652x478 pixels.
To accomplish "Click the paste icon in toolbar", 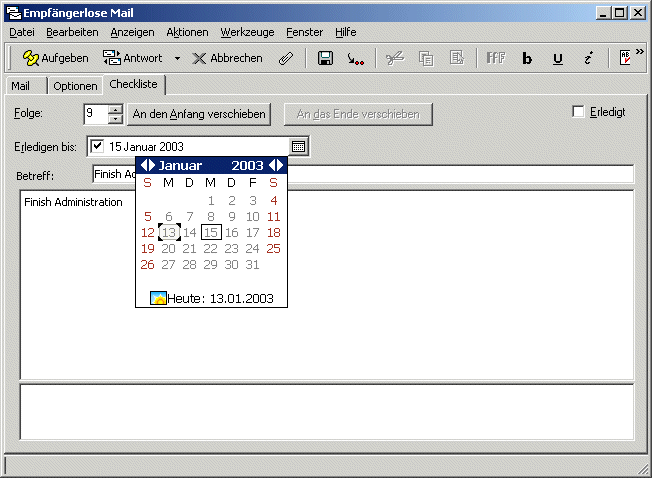I will pos(457,58).
